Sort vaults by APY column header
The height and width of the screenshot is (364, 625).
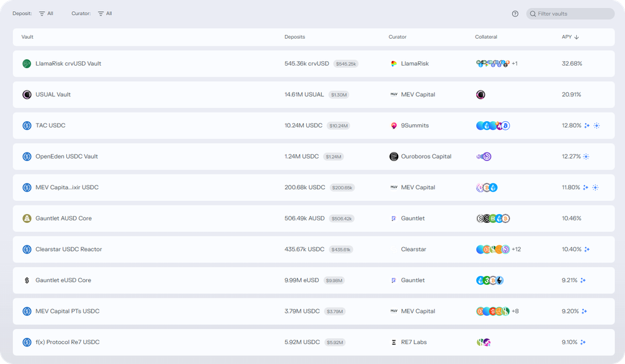(x=570, y=37)
